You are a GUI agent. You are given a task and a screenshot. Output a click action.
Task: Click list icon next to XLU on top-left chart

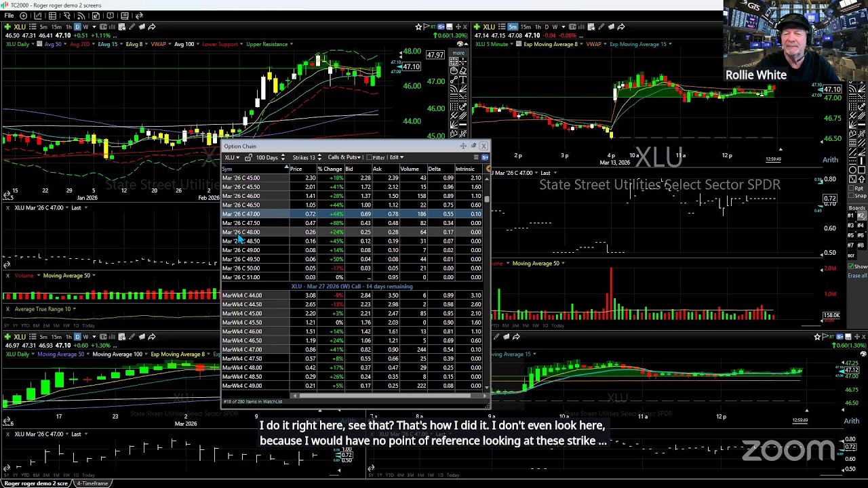tap(32, 27)
